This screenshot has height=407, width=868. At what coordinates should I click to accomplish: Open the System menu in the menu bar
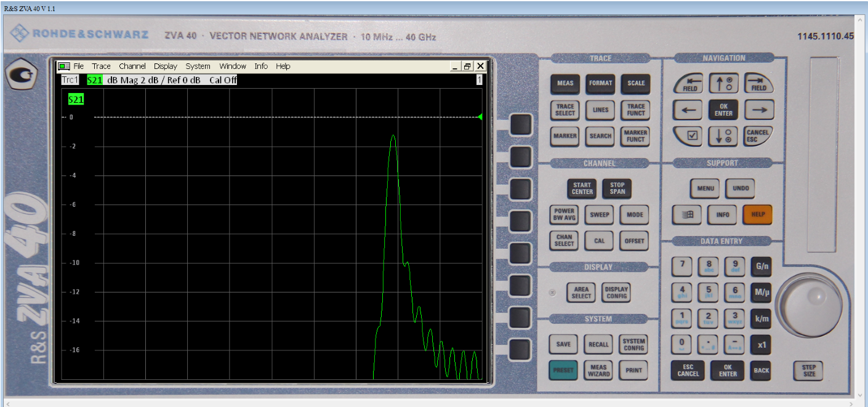[x=198, y=66]
